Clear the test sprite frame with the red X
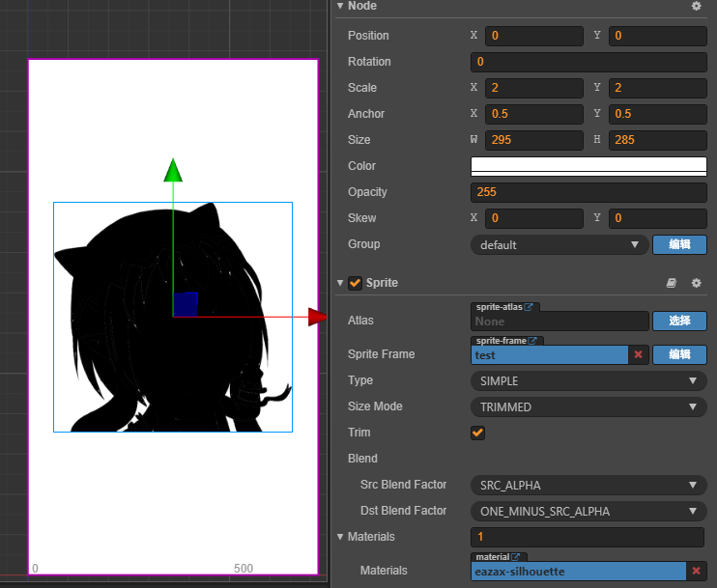 [639, 354]
